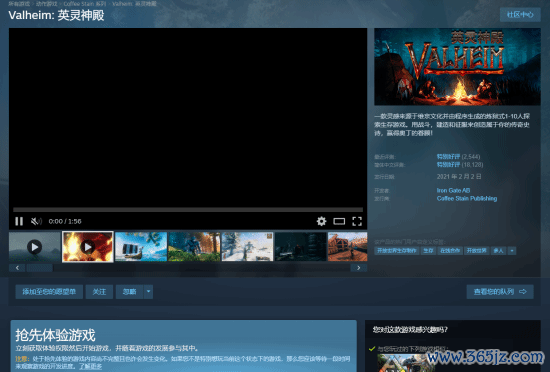Open the 查看您的队列 queue button

(500, 292)
